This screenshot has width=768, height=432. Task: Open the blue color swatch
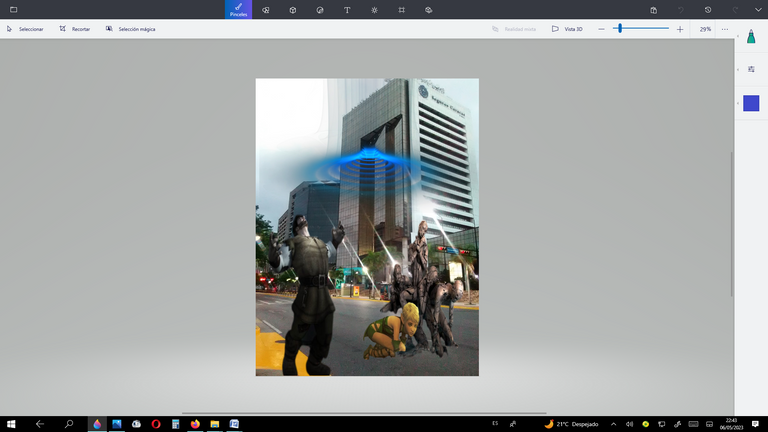(x=751, y=103)
